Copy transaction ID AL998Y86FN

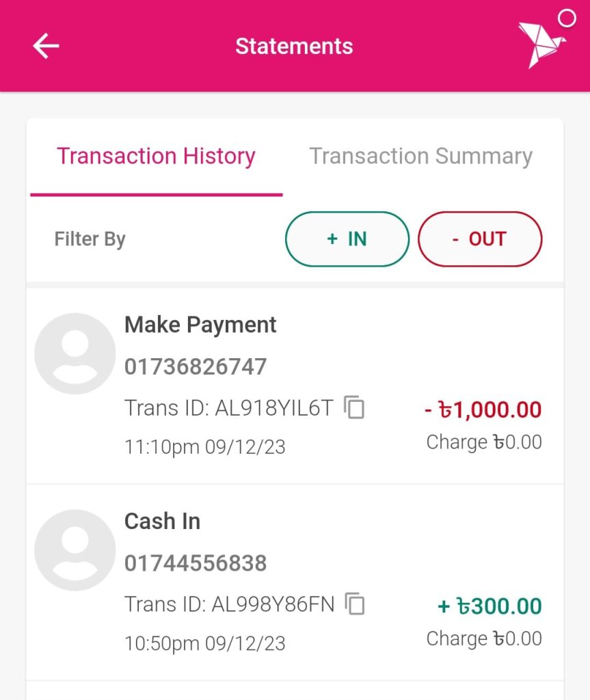coord(354,604)
